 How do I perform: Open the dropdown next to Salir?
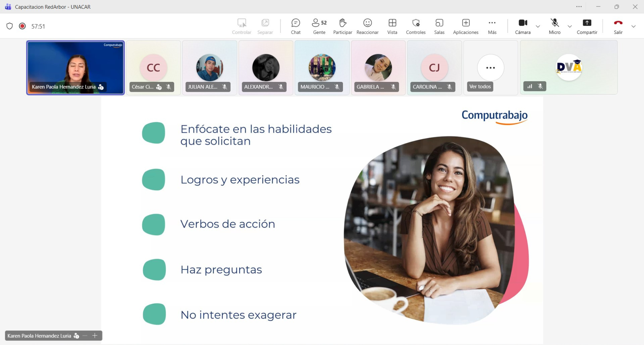pyautogui.click(x=633, y=26)
